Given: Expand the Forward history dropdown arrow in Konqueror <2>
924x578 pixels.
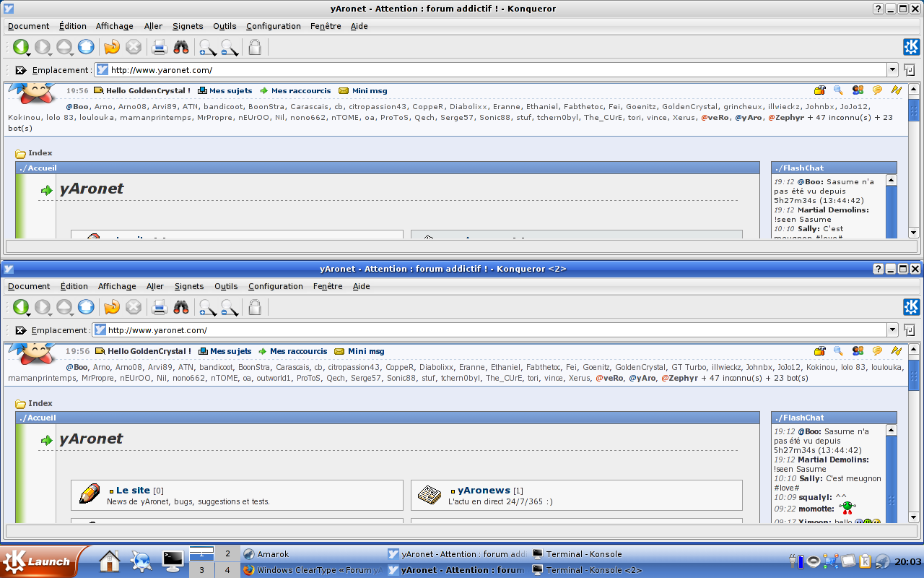Looking at the screenshot, I should coord(50,315).
